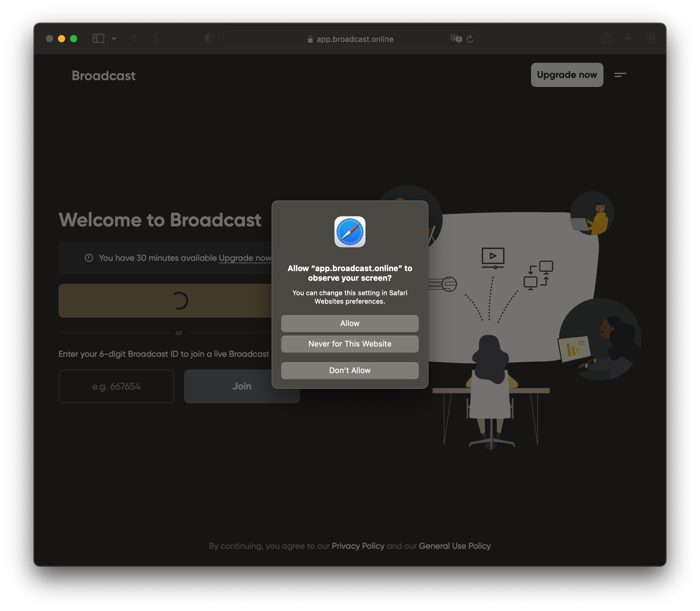Screen dimensions: 700x611
Task: Click the lock icon in address bar
Action: pyautogui.click(x=310, y=39)
